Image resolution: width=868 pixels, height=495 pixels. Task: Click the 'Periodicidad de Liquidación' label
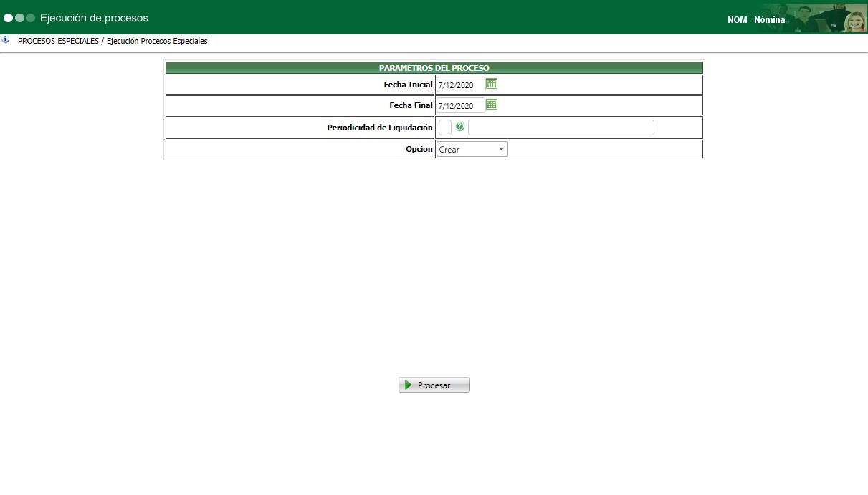pyautogui.click(x=380, y=128)
